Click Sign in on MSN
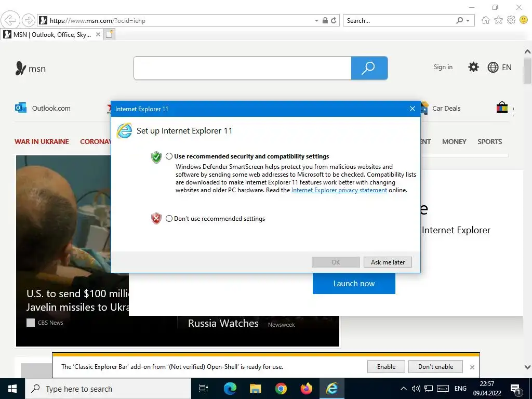The image size is (532, 399). 443,67
